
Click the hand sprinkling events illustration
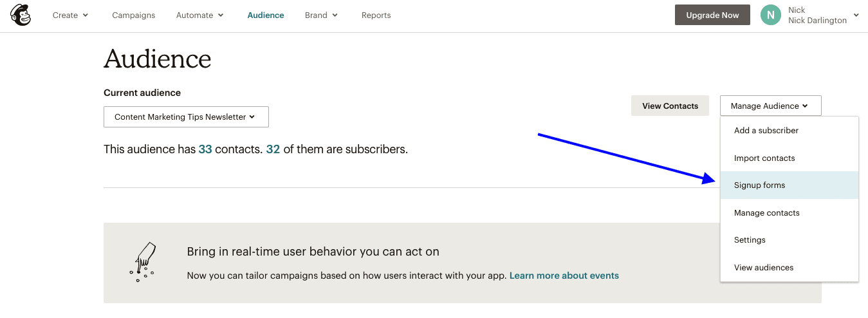point(143,262)
